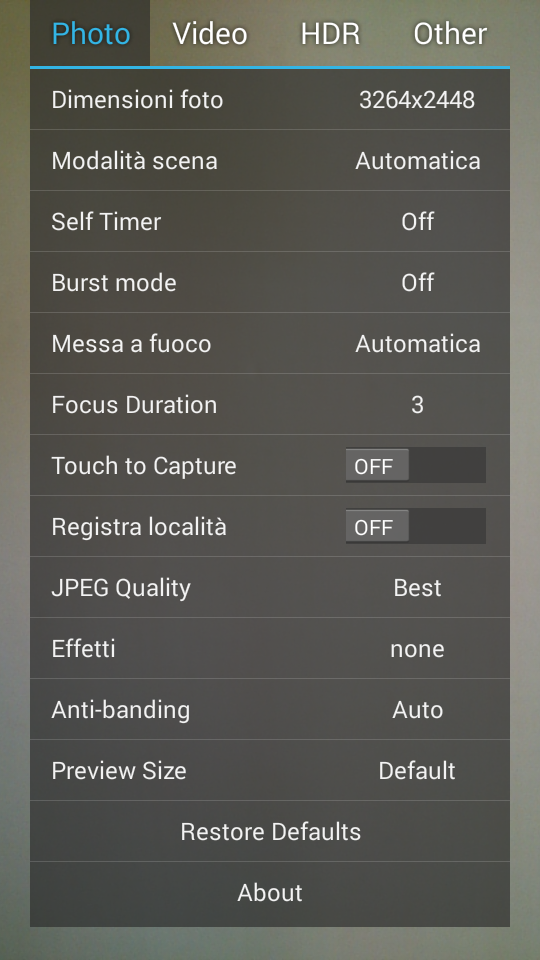Select the Other tab
Image resolution: width=540 pixels, height=960 pixels.
pyautogui.click(x=450, y=33)
